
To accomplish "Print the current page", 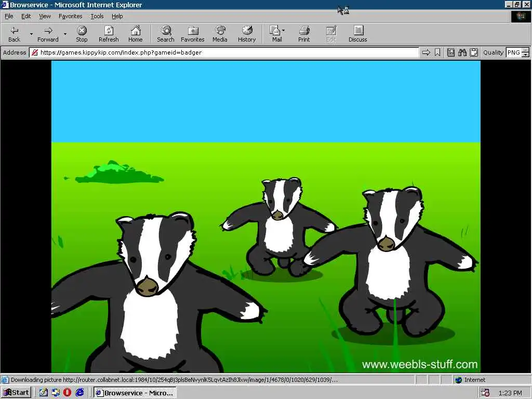I will 304,34.
